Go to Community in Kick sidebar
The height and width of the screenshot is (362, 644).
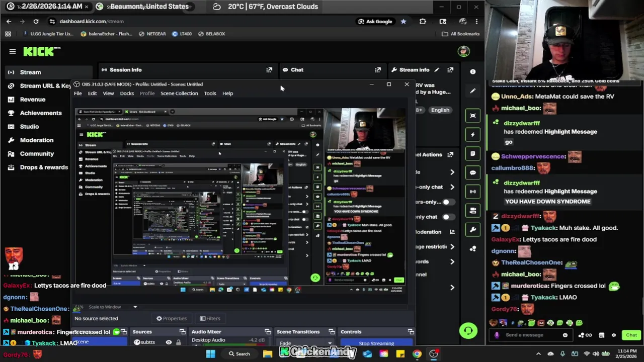[37, 154]
